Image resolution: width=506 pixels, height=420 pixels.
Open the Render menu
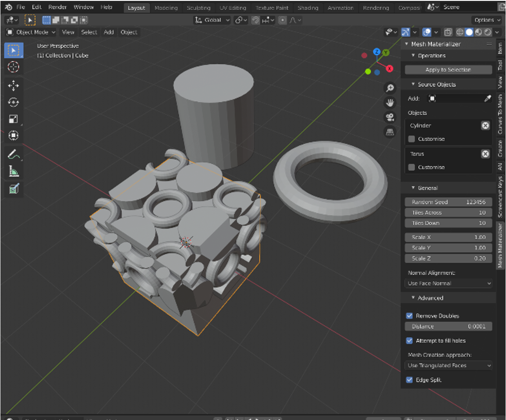(57, 7)
